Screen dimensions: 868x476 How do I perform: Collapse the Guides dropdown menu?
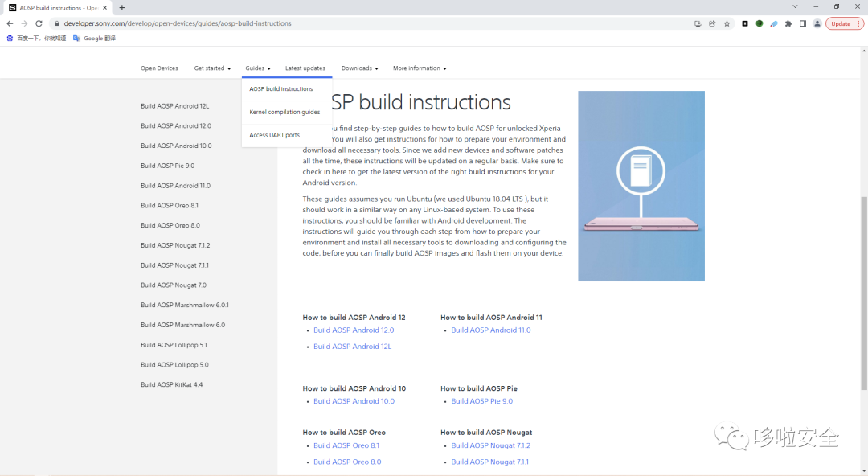tap(258, 68)
